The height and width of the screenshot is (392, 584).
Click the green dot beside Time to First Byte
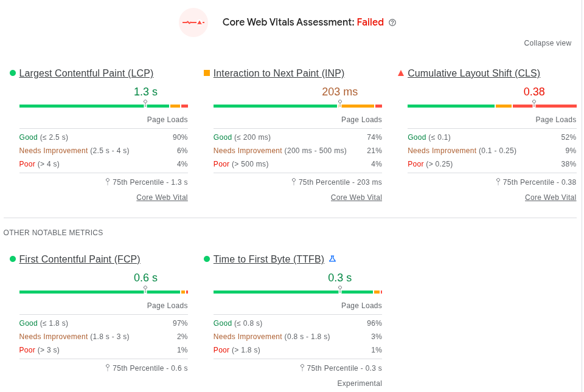[x=207, y=259]
